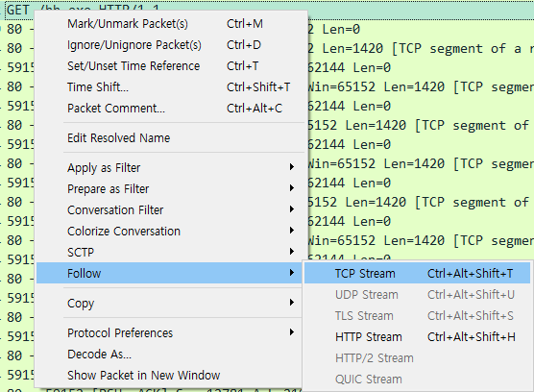Image resolution: width=534 pixels, height=392 pixels.
Task: Click Set/Unset Time Reference
Action: click(169, 66)
